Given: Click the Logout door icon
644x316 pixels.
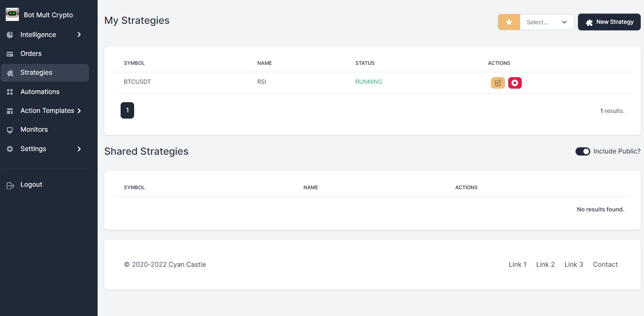Looking at the screenshot, I should click(10, 185).
